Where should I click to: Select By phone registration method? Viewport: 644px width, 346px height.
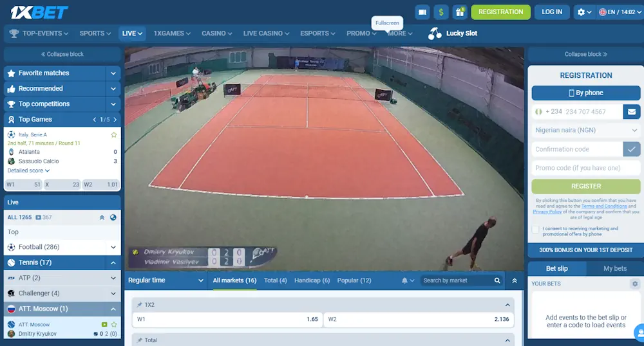coord(585,93)
